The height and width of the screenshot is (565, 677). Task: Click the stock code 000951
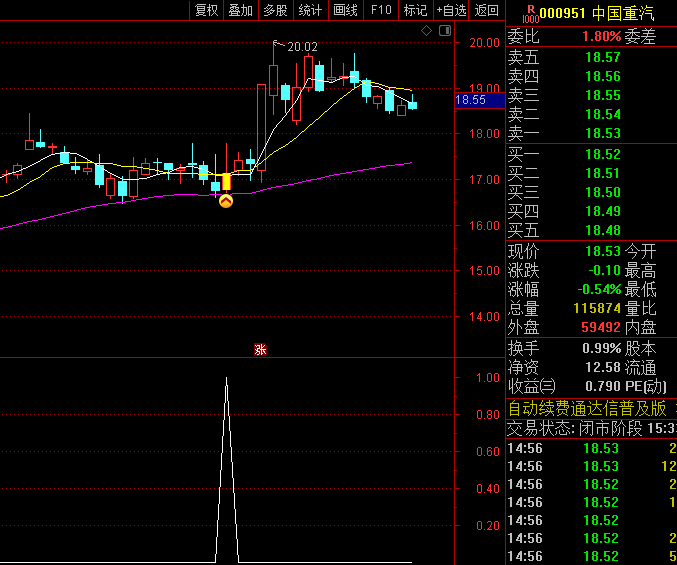click(562, 13)
